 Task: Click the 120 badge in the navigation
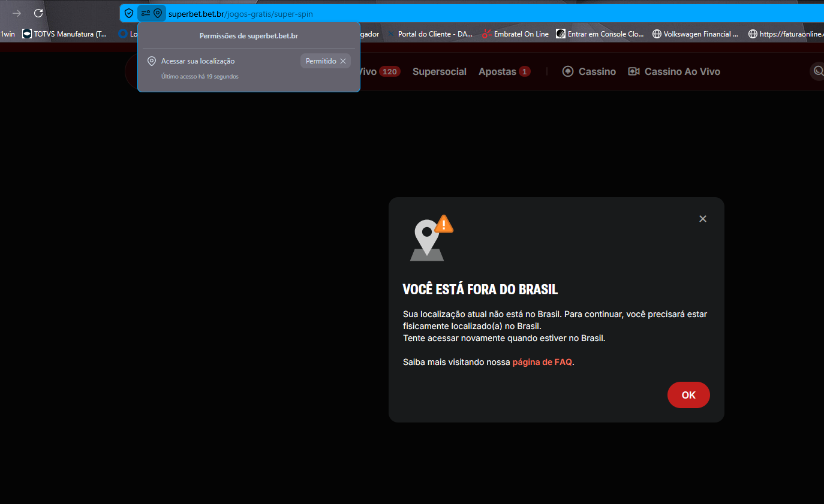[x=390, y=71]
